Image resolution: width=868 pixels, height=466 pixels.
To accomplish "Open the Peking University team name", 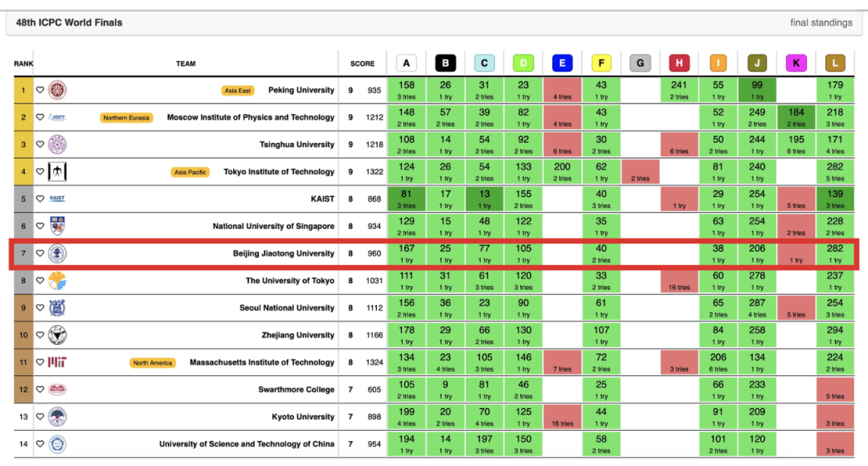I will [301, 90].
